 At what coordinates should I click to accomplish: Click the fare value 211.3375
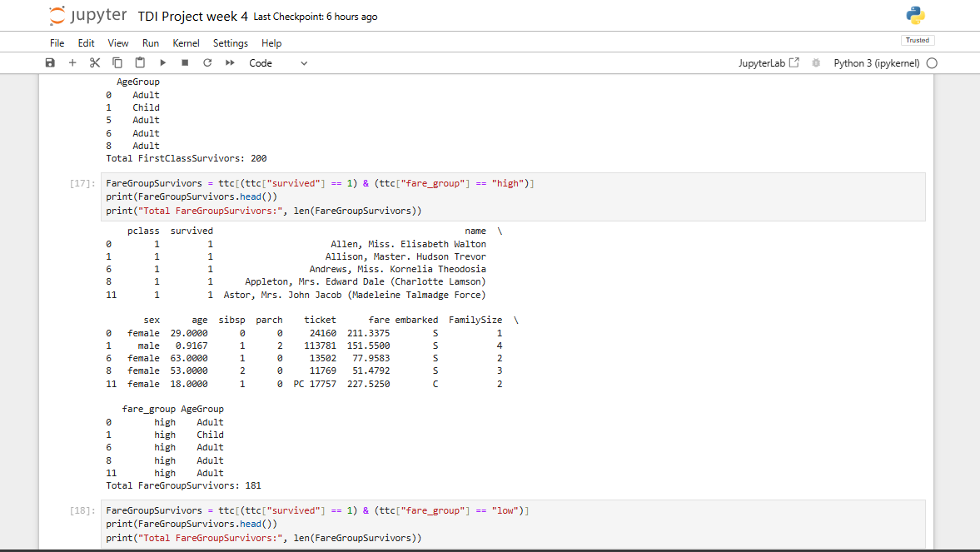pyautogui.click(x=368, y=333)
